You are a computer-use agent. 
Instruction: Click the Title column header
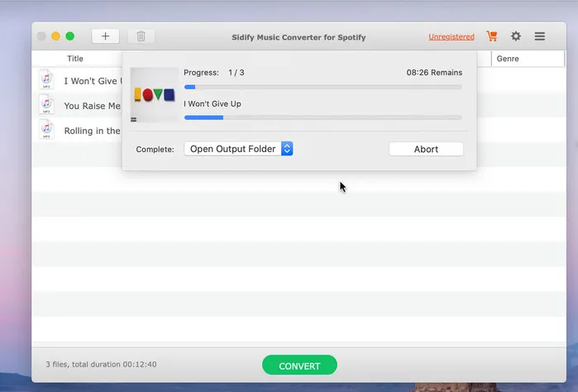point(75,59)
